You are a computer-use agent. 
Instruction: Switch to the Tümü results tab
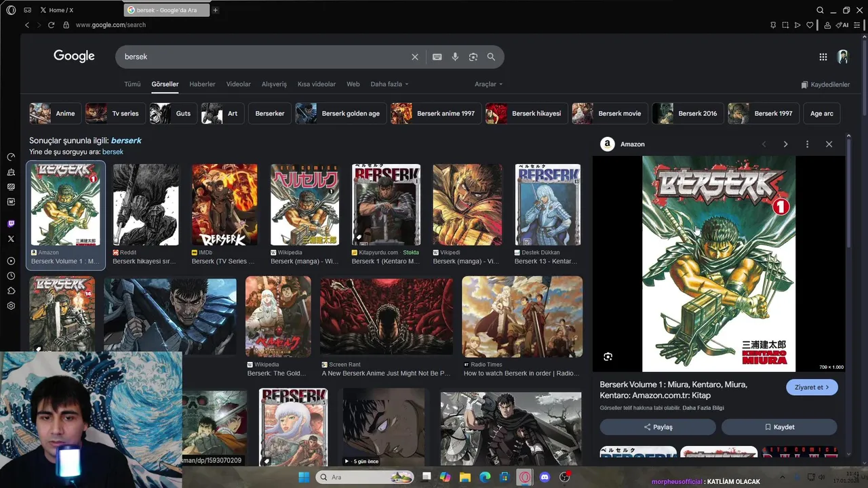132,84
